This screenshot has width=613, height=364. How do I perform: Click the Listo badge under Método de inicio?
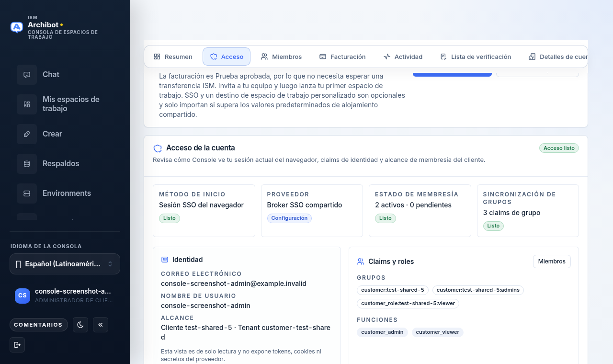coord(170,218)
